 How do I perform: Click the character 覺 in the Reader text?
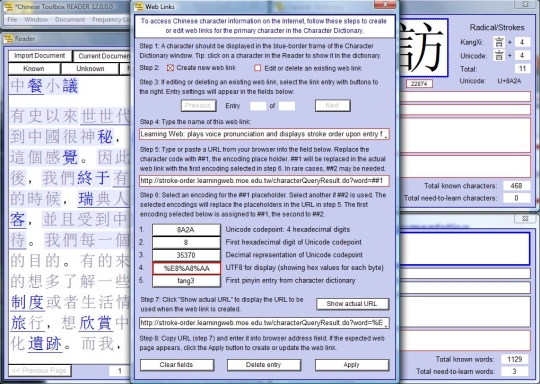(x=70, y=157)
